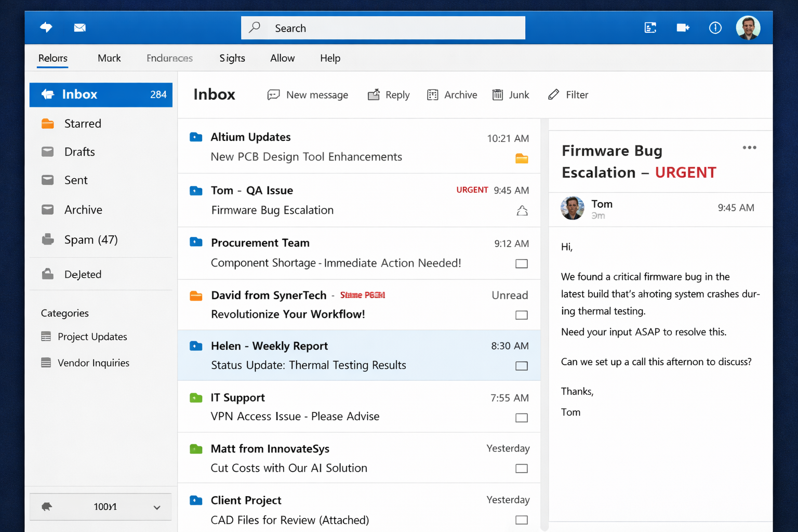The height and width of the screenshot is (532, 798).
Task: Open the three-dot more options menu
Action: (x=749, y=148)
